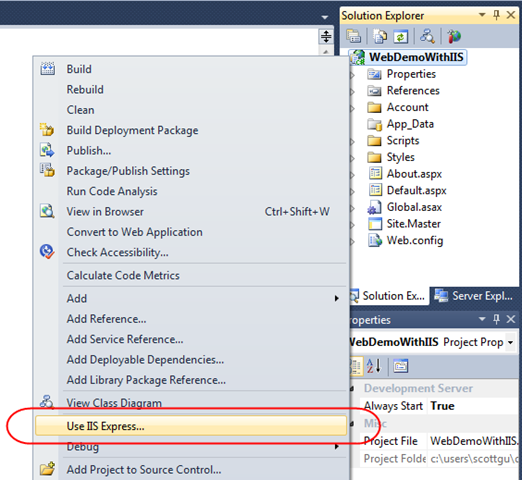The width and height of the screenshot is (522, 480).
Task: Switch to the Server Explorer tab
Action: click(x=475, y=296)
